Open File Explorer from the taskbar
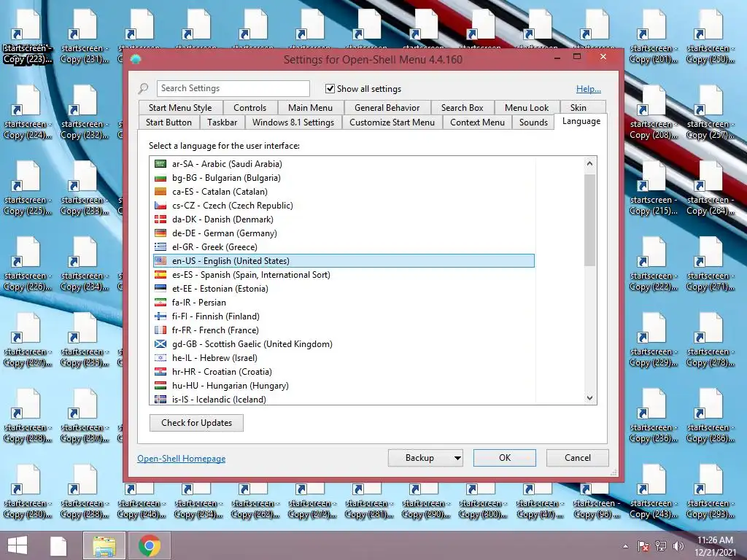This screenshot has height=560, width=747. [104, 545]
